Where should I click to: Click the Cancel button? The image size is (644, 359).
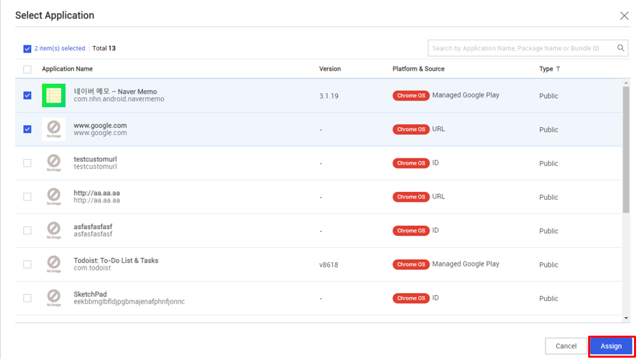(x=566, y=346)
